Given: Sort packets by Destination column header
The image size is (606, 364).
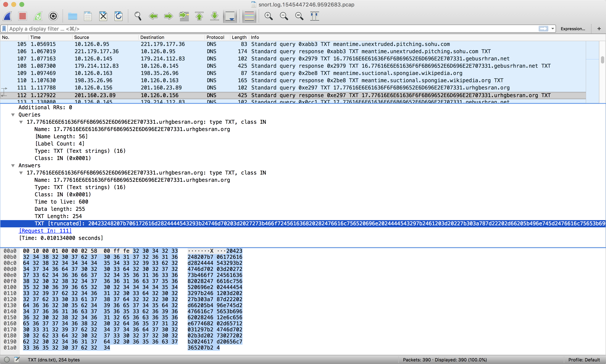Looking at the screenshot, I should click(152, 37).
